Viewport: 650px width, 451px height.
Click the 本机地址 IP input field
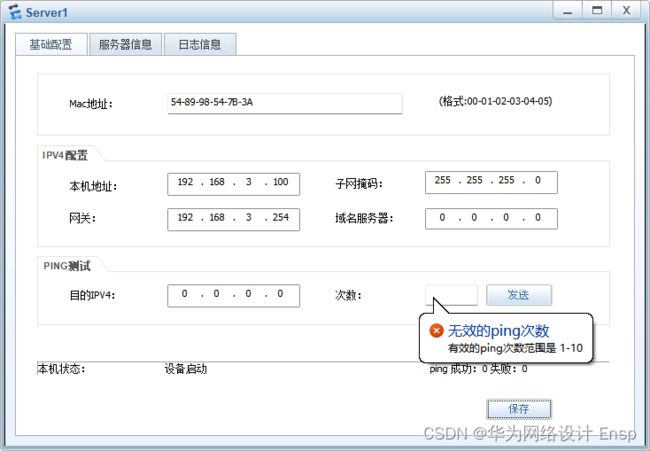pos(233,184)
